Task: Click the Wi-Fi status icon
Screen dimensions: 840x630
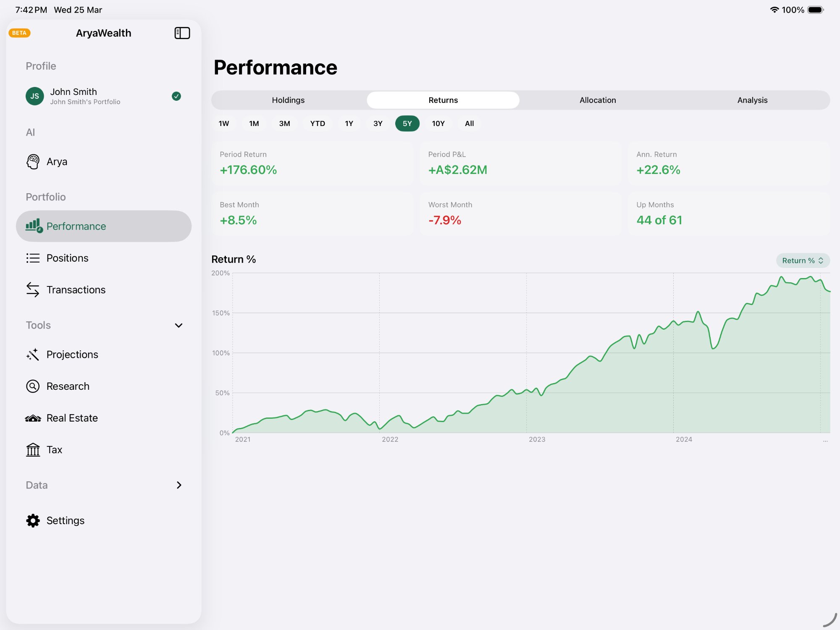Action: pos(775,9)
